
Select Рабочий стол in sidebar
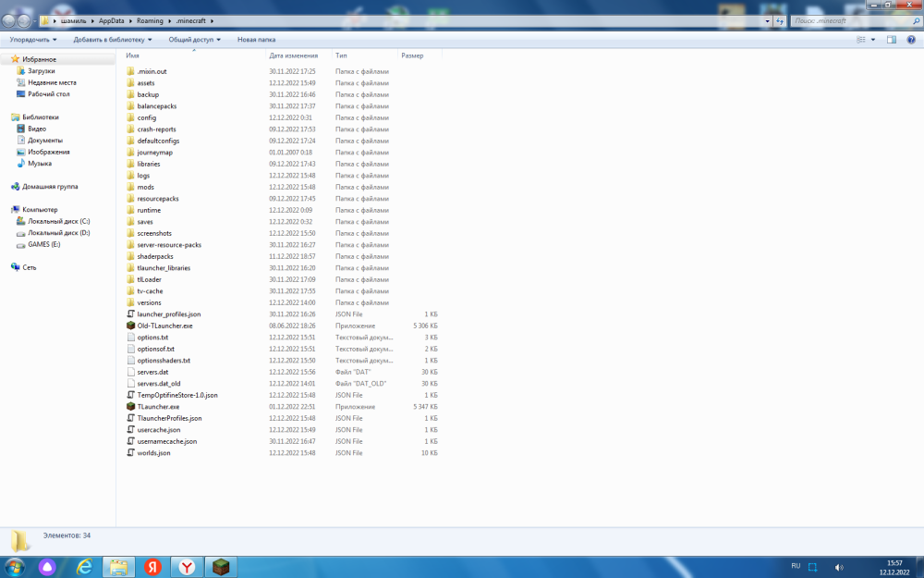pos(48,93)
